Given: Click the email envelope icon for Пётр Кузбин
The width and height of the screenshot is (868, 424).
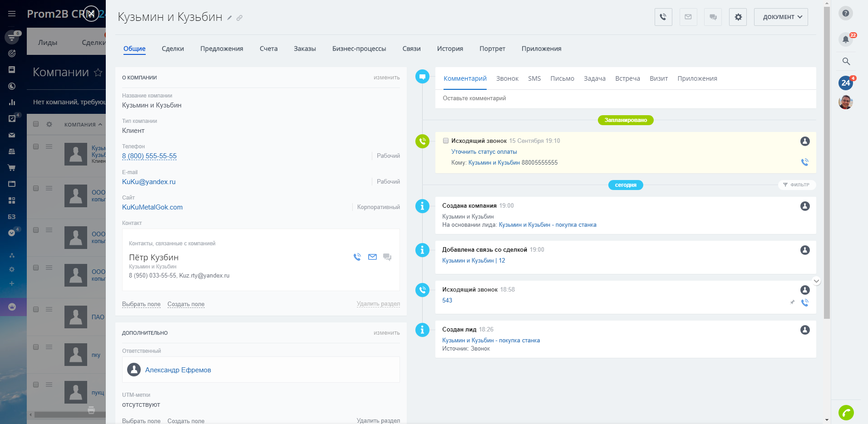Looking at the screenshot, I should [x=372, y=257].
